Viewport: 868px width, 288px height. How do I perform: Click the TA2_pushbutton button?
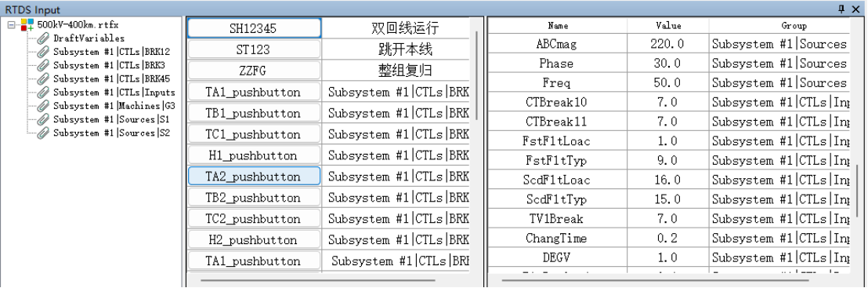coord(254,177)
